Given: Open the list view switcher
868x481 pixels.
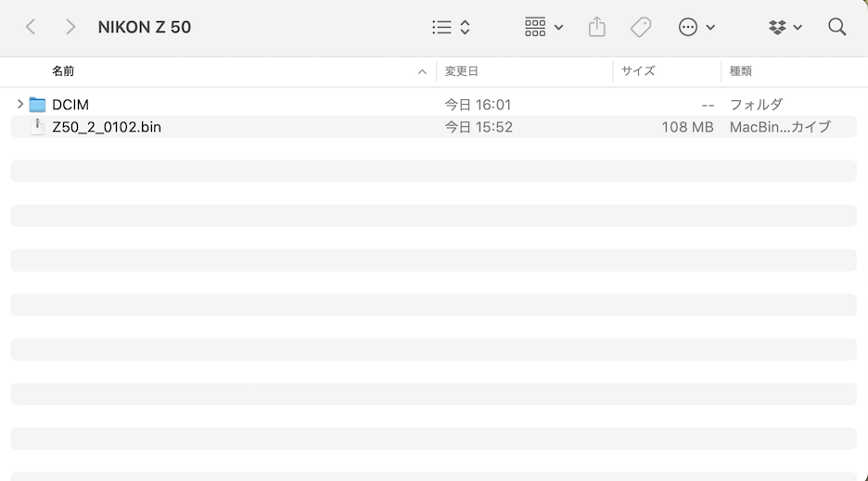Looking at the screenshot, I should [x=451, y=27].
